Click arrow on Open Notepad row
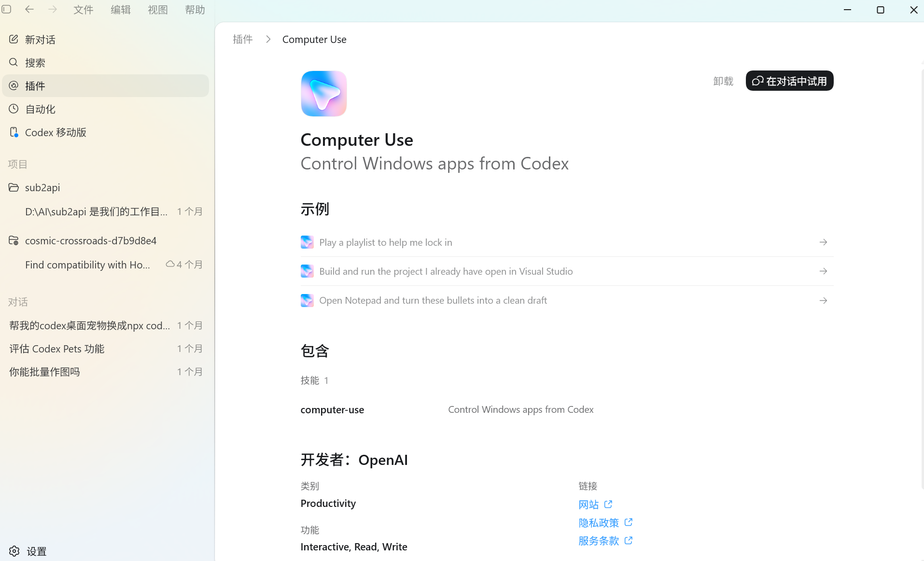The height and width of the screenshot is (561, 924). click(823, 300)
